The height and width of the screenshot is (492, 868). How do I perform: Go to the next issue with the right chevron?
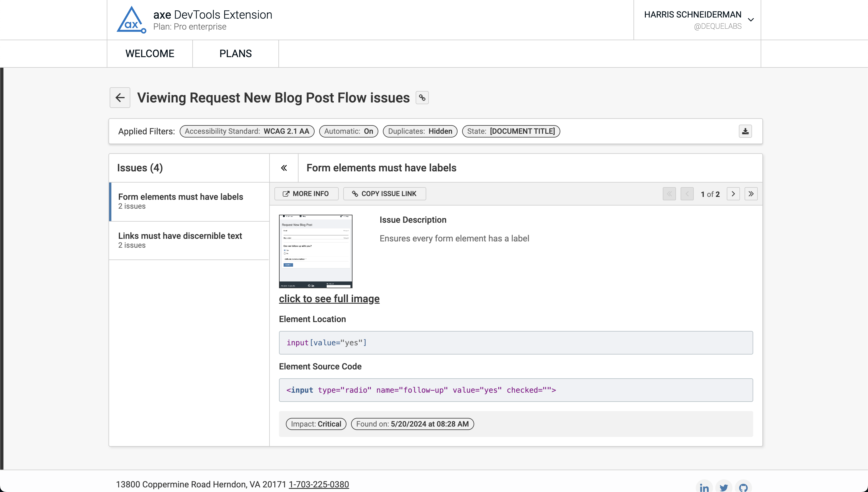(733, 194)
